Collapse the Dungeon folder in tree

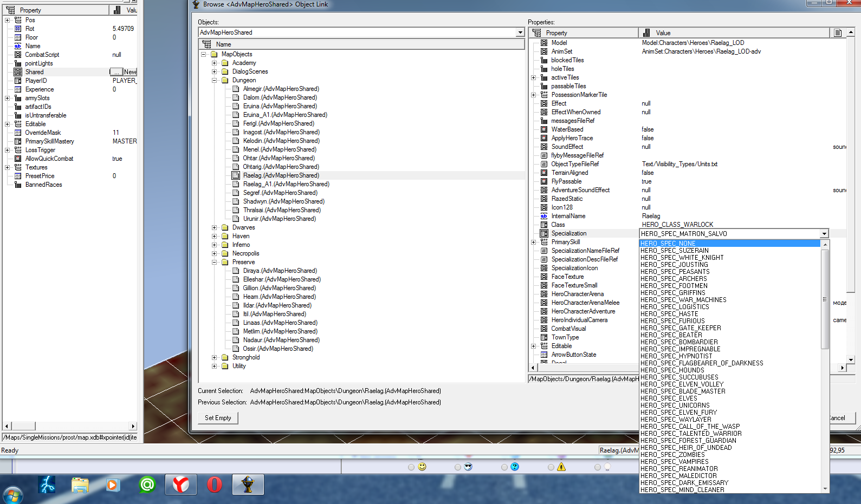coord(215,80)
